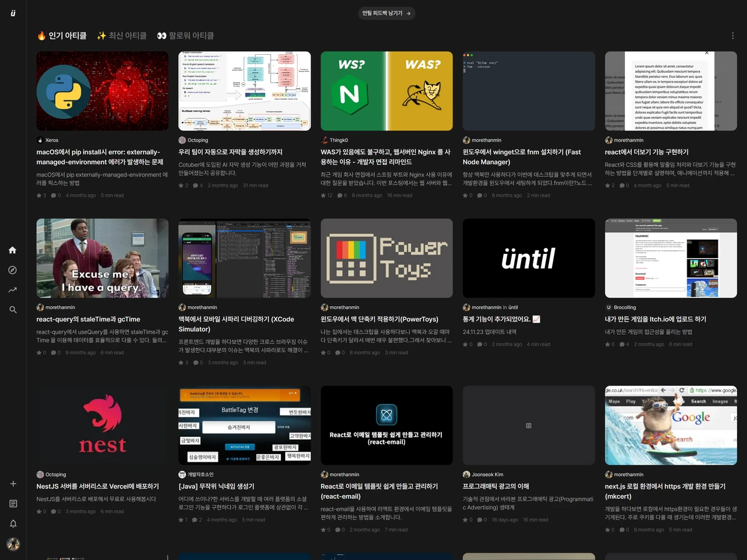
Task: Open the three-dot more options menu
Action: click(x=733, y=35)
